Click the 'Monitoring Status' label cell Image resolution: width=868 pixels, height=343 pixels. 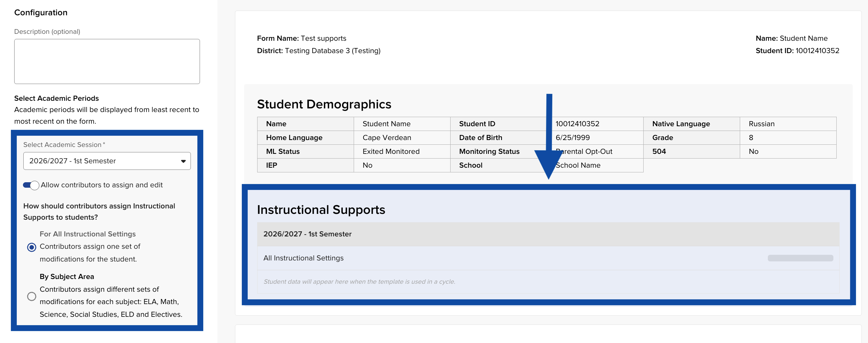499,151
